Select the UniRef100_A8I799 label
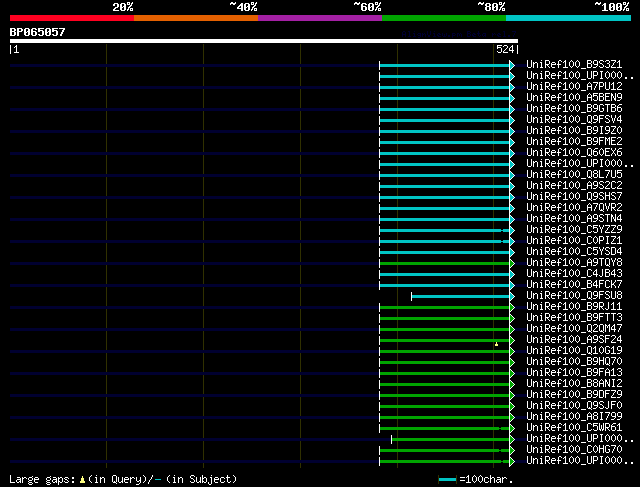The image size is (640, 487). click(574, 417)
